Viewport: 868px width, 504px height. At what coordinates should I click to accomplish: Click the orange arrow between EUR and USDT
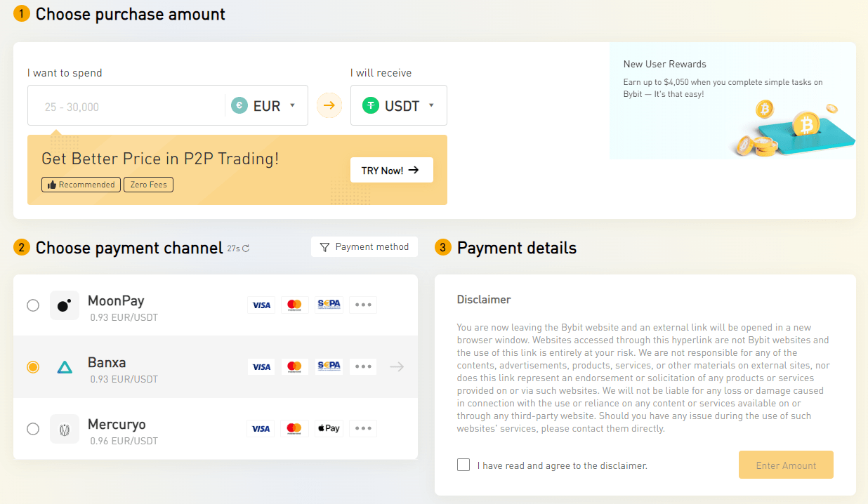click(329, 105)
